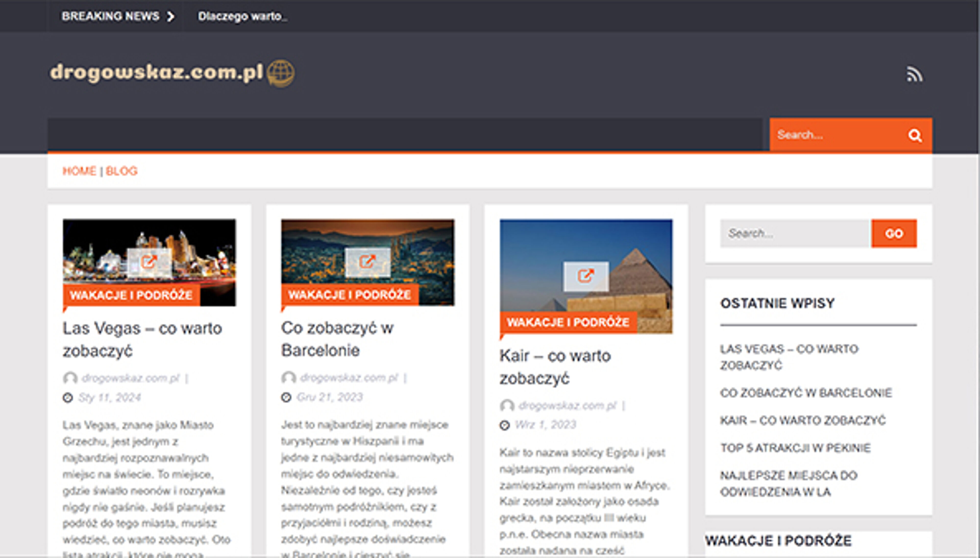This screenshot has height=558, width=980.
Task: Click the breaking news headline Dlaczego warto
Action: click(242, 17)
